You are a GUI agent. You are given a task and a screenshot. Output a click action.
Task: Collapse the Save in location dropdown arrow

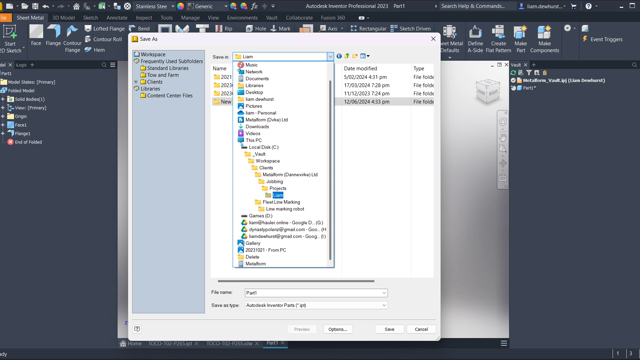tap(330, 57)
